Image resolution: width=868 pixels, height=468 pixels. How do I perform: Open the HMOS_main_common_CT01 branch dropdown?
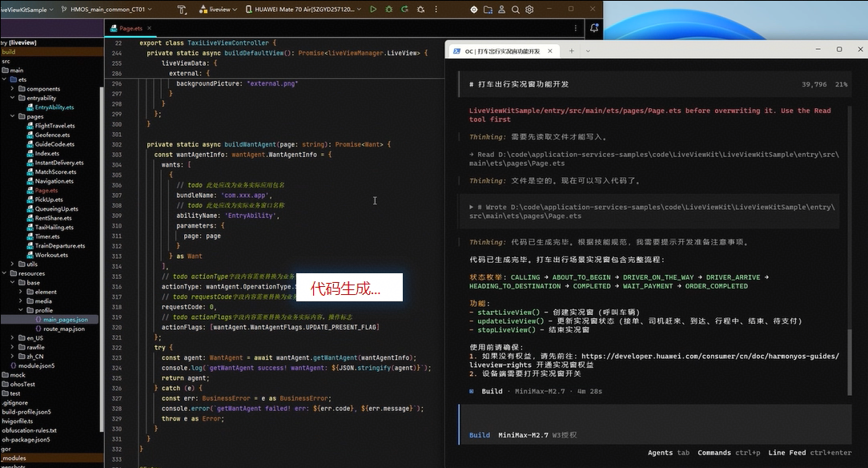[x=106, y=10]
